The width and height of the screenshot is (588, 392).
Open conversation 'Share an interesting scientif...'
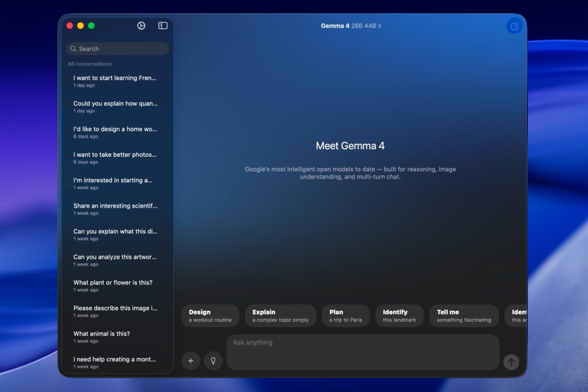tap(118, 209)
